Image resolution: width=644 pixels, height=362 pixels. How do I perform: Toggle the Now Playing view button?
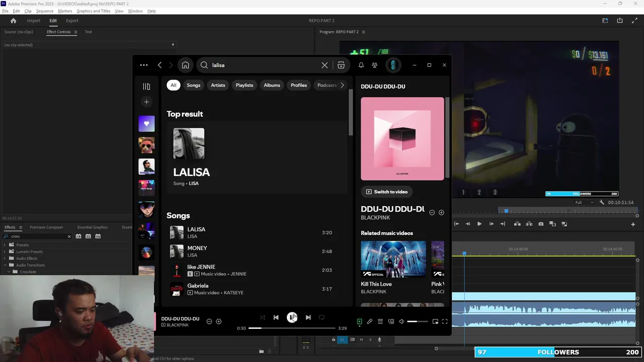(359, 321)
